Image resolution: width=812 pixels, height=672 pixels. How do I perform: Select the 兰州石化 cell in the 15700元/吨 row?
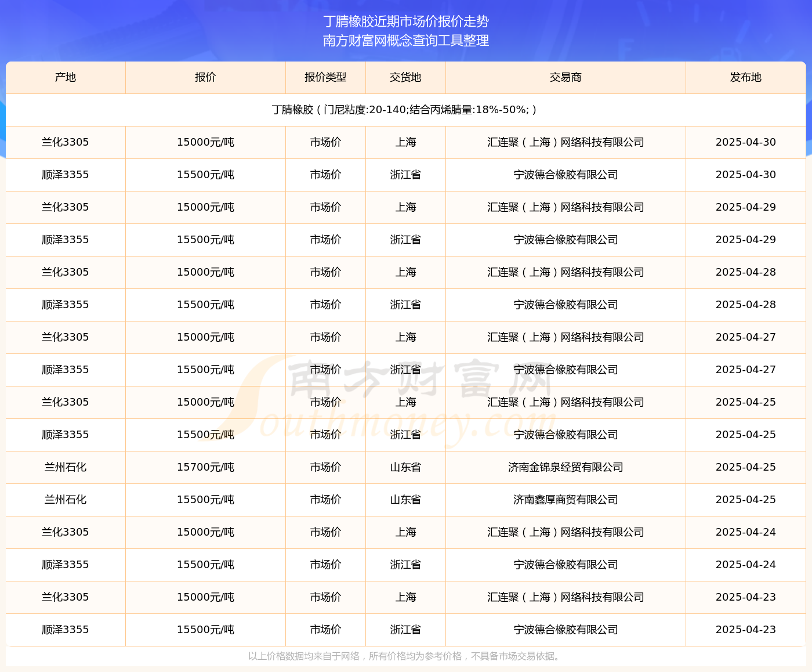tap(66, 467)
